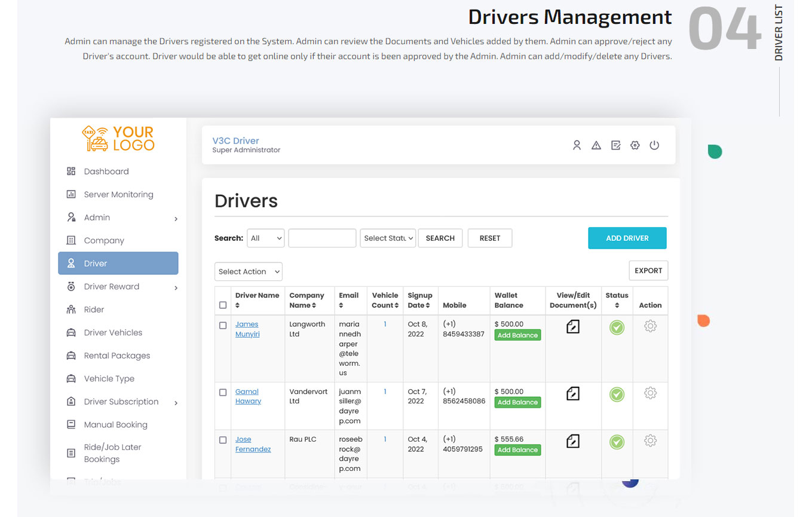The image size is (812, 517).
Task: Click the ADD DRIVER button
Action: tap(627, 238)
